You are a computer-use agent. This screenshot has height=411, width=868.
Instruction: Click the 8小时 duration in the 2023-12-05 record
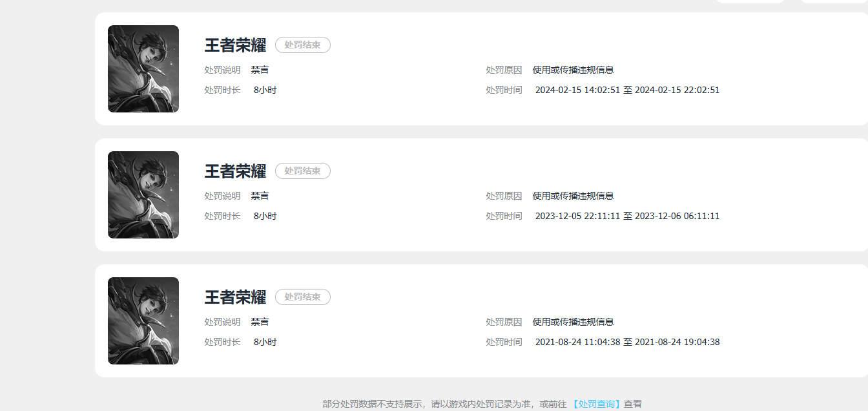click(x=265, y=216)
